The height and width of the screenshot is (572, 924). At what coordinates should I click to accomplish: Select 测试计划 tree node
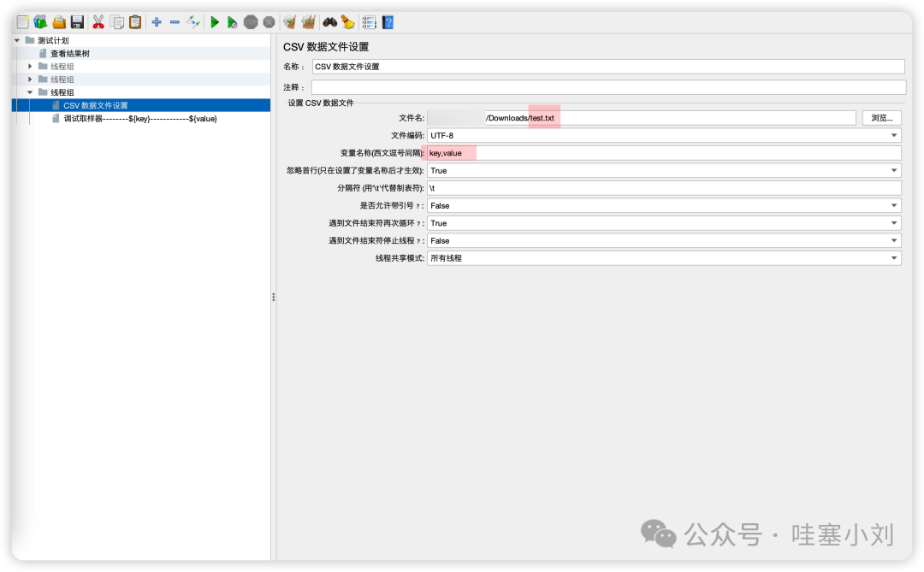click(53, 41)
